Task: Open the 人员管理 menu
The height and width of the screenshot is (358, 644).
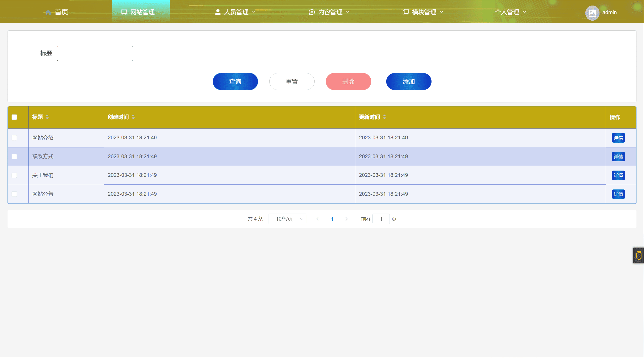Action: pyautogui.click(x=236, y=12)
